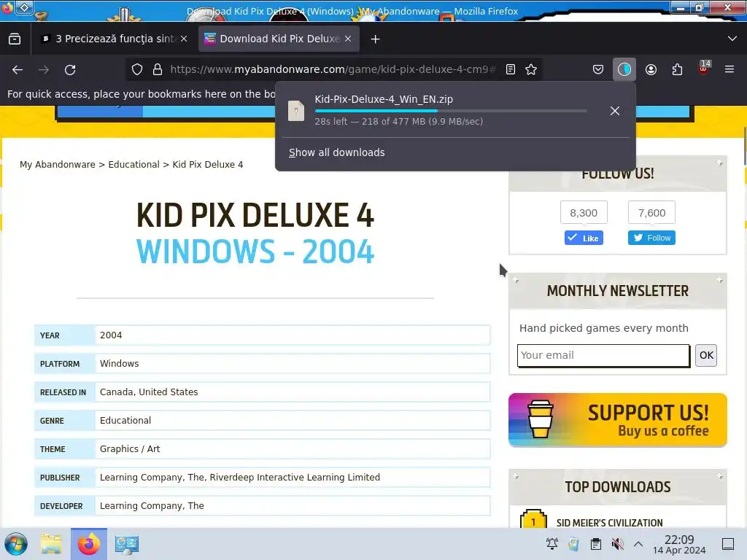This screenshot has width=747, height=560.
Task: Reload the current page
Action: coord(70,69)
